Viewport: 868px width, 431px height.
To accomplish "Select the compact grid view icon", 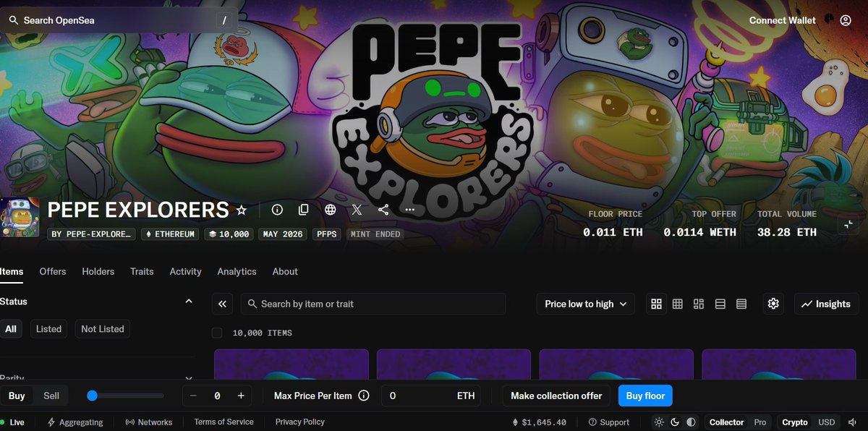I will 678,304.
